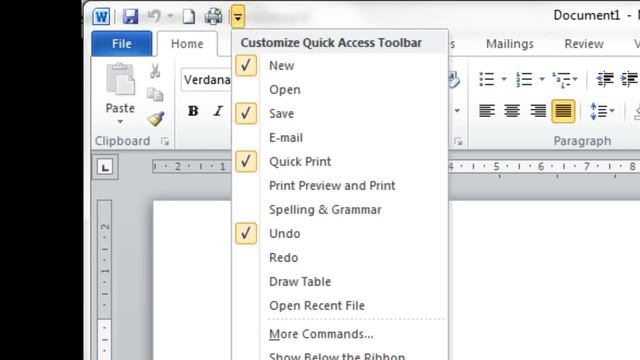The width and height of the screenshot is (640, 360).
Task: Uncheck Quick Print in the menu
Action: [340, 162]
